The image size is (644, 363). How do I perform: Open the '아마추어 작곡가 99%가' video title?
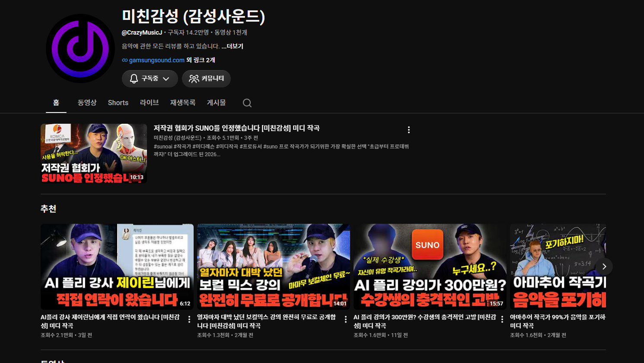pyautogui.click(x=558, y=321)
